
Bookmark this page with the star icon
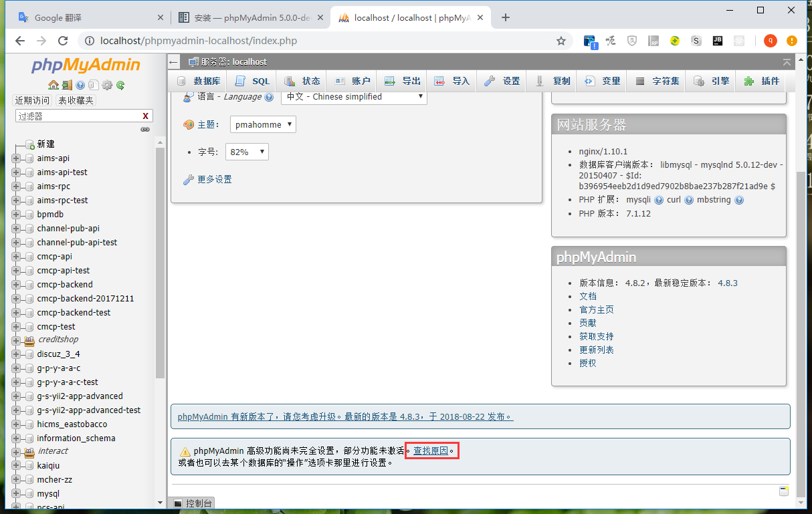(561, 41)
